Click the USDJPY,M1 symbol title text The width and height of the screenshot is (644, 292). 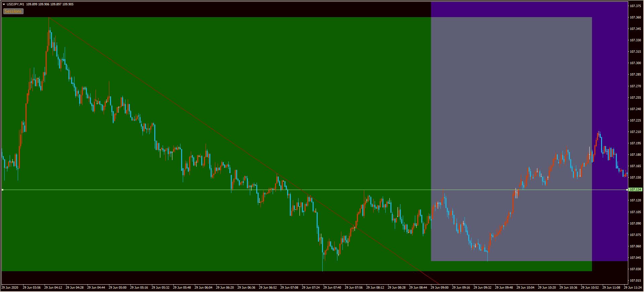pos(15,4)
